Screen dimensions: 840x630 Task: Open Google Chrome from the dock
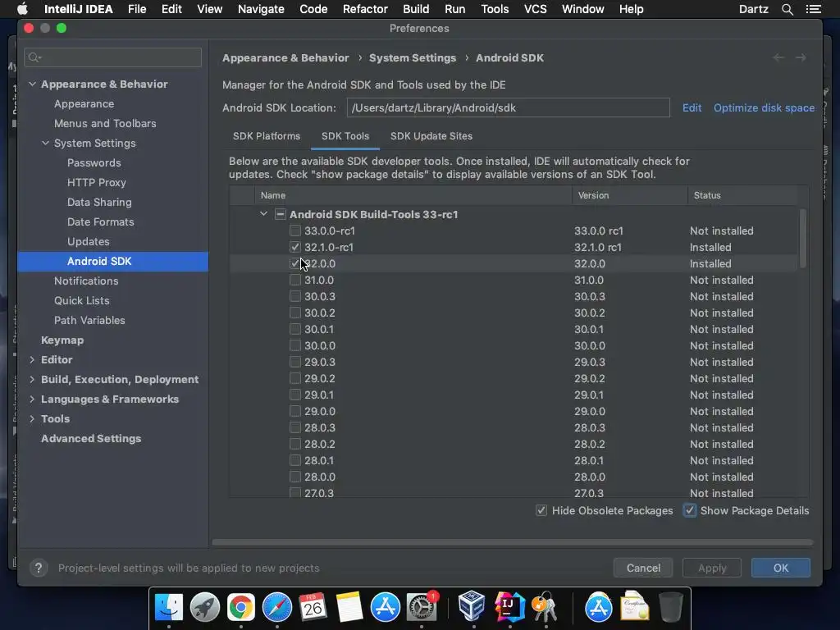click(x=240, y=607)
